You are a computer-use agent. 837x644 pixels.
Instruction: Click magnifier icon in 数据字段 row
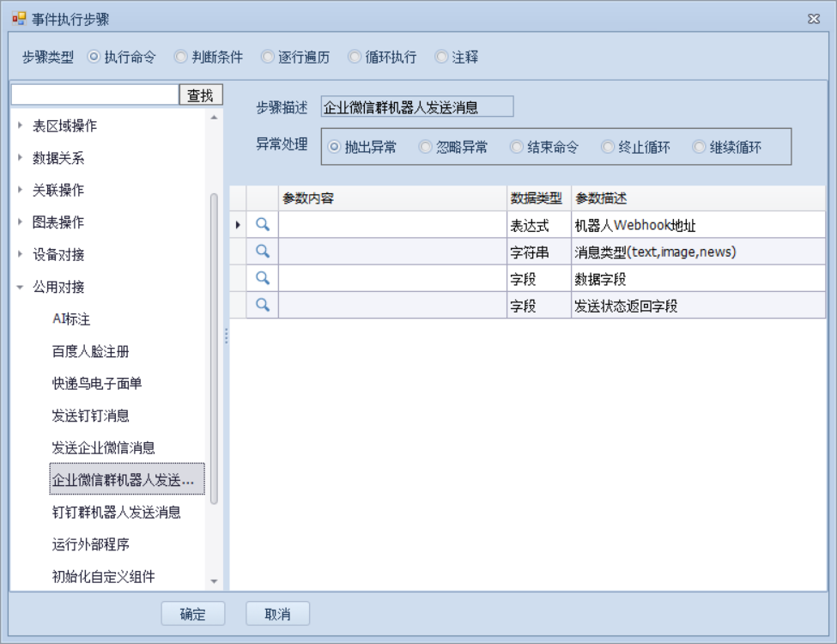coord(263,278)
